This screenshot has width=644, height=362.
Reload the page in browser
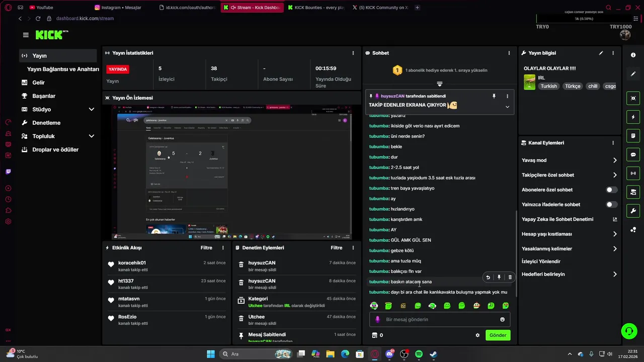point(38,19)
